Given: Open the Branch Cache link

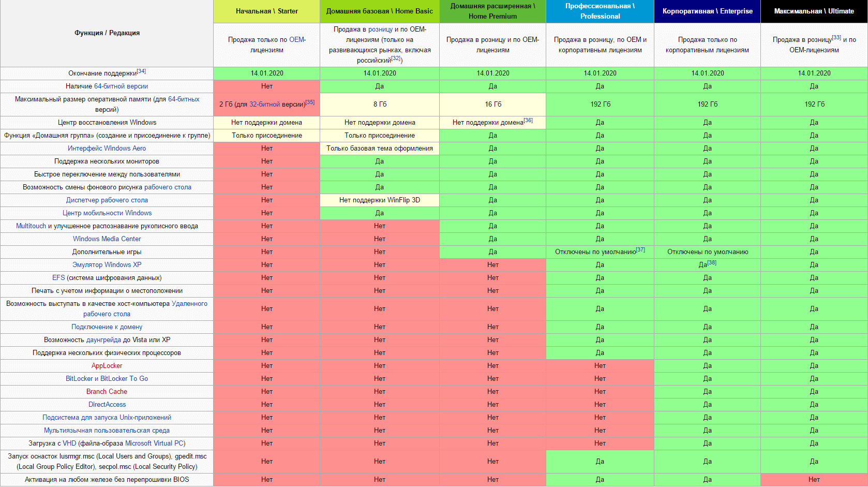Looking at the screenshot, I should coord(107,391).
